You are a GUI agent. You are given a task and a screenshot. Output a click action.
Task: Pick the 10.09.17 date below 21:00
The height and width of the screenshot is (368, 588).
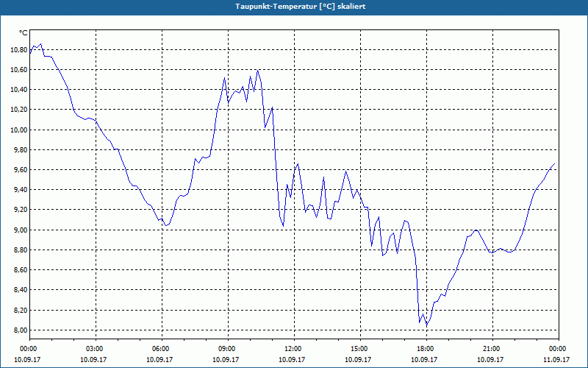[490, 359]
